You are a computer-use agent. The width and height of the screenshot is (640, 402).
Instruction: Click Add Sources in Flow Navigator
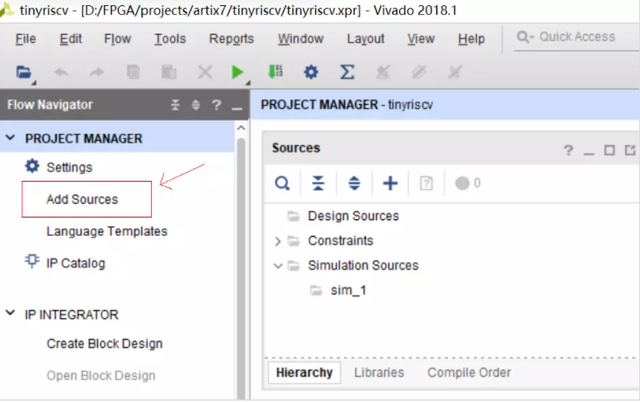tap(82, 199)
